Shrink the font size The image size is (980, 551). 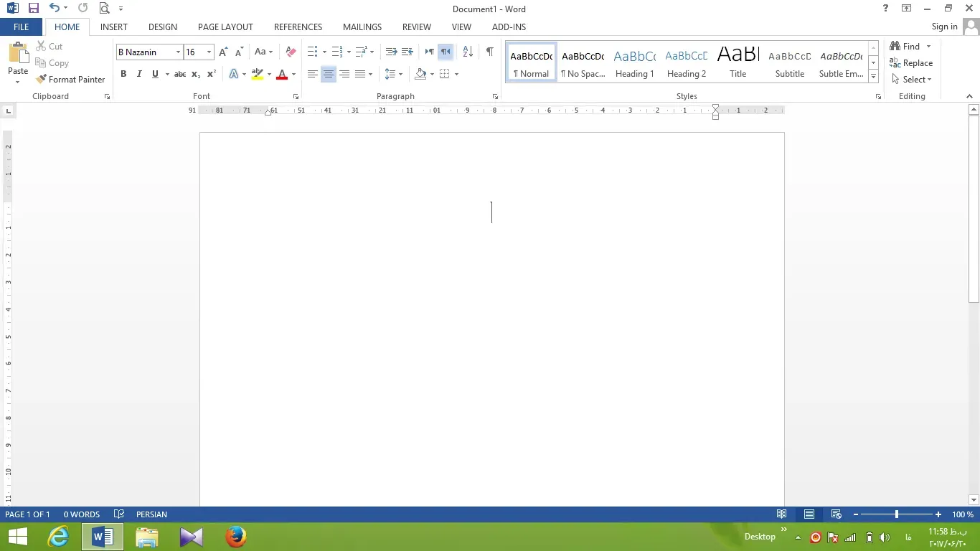pyautogui.click(x=239, y=52)
